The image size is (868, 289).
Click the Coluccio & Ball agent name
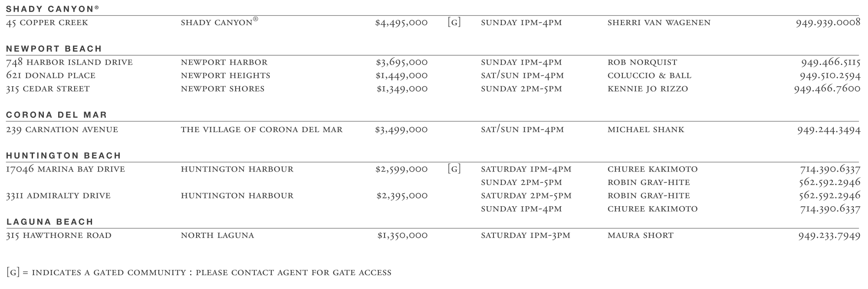(x=649, y=75)
